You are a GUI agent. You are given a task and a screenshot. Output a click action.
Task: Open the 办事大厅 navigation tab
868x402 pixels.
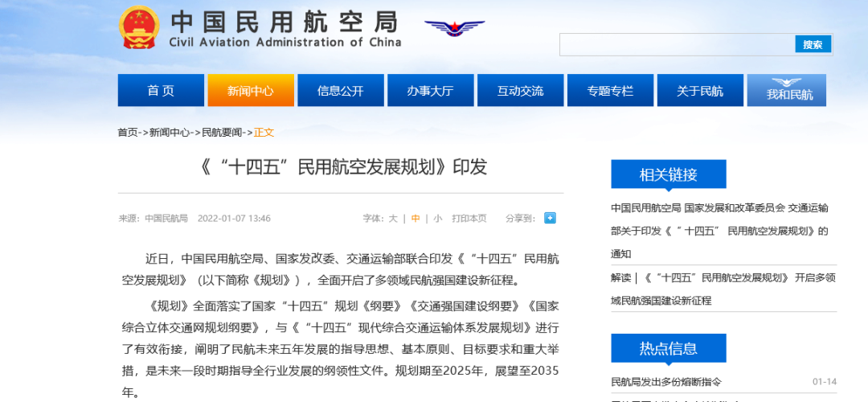430,90
